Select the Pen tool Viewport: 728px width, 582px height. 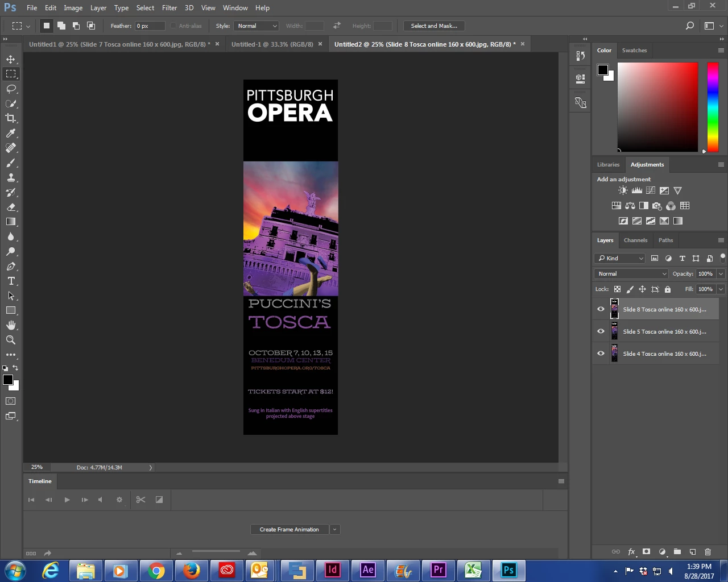tap(11, 266)
